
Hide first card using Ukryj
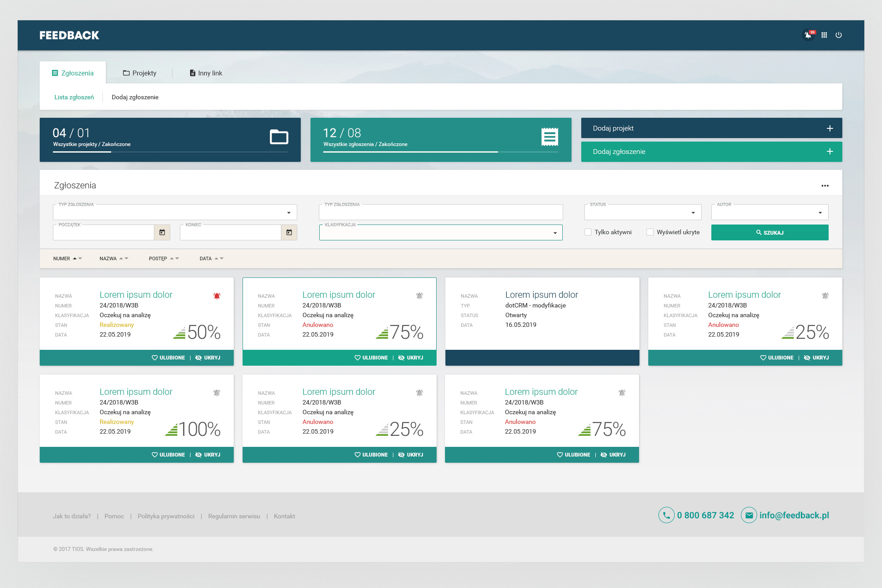[x=208, y=358]
